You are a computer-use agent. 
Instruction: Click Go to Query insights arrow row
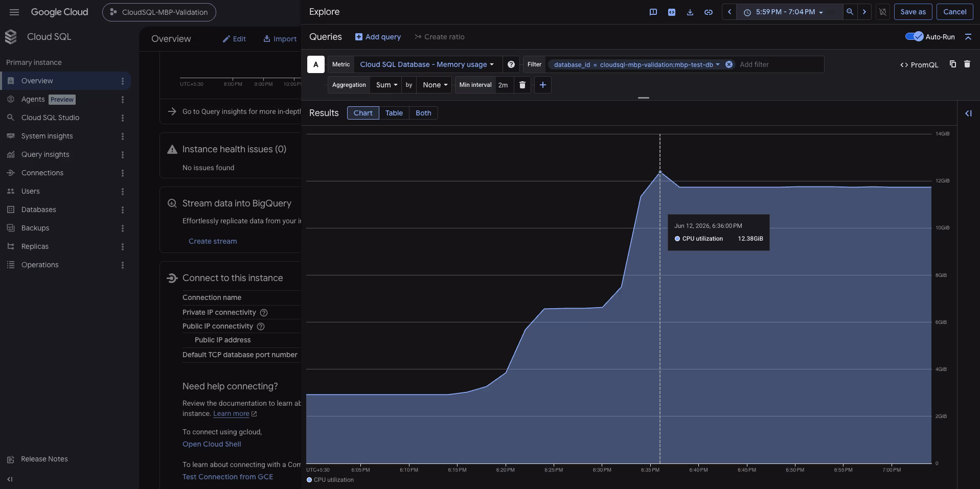pyautogui.click(x=234, y=111)
